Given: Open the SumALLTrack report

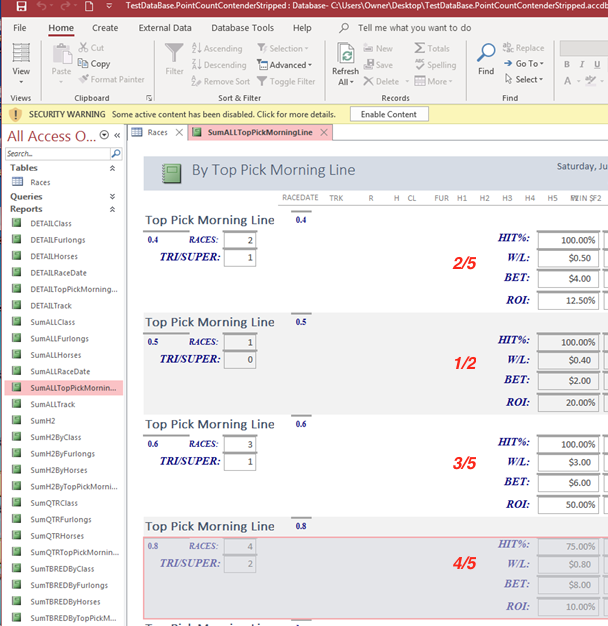Looking at the screenshot, I should [x=53, y=404].
